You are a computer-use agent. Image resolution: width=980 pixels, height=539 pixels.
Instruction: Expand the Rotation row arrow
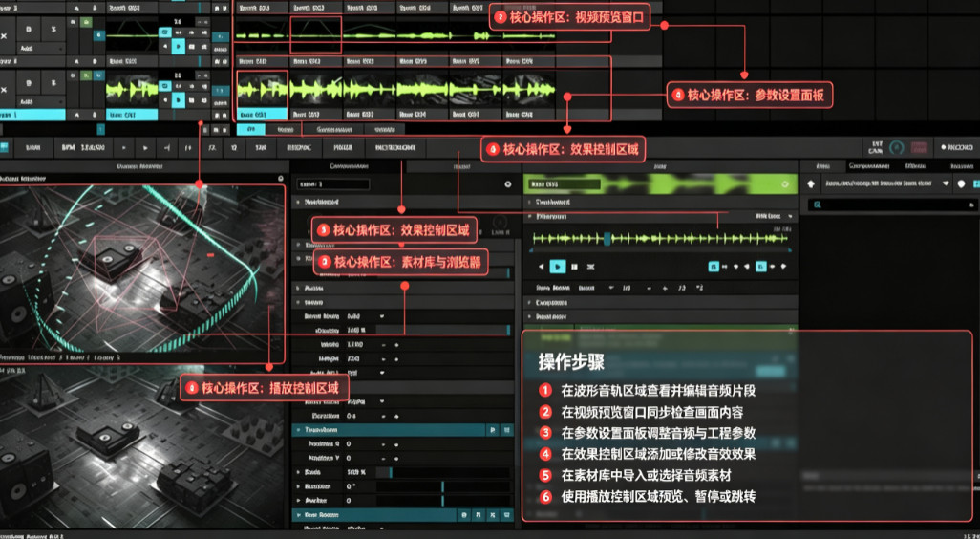[x=298, y=486]
